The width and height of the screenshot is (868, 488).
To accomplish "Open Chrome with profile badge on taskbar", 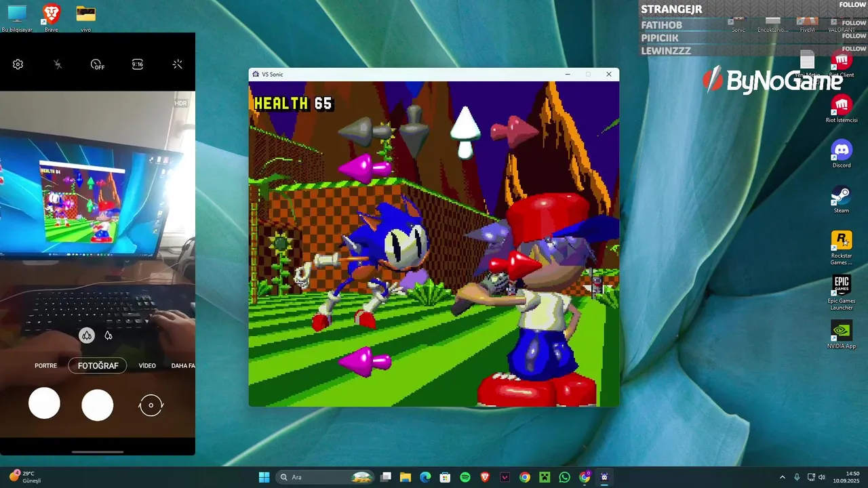I will [x=585, y=477].
